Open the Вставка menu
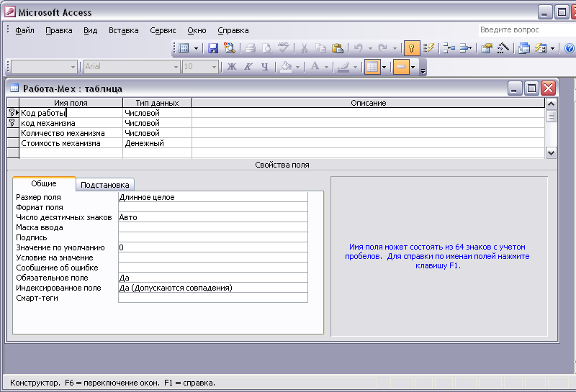Image resolution: width=576 pixels, height=392 pixels. click(123, 30)
